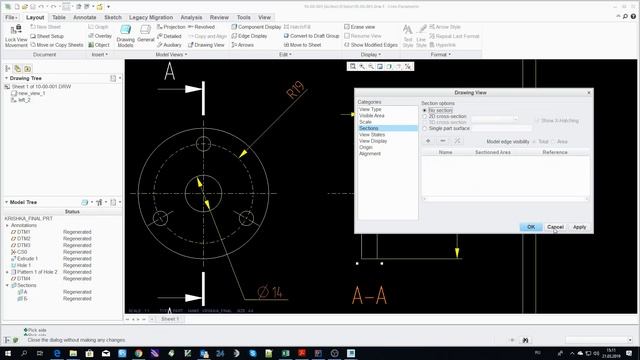Viewport: 640px width, 360px height.
Task: Collapse the Drawing Tree panel
Action: tap(6, 78)
